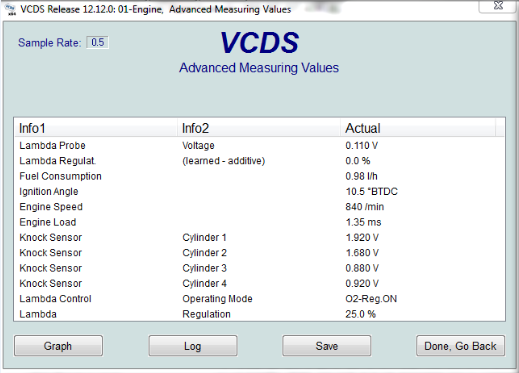This screenshot has height=373, width=519.
Task: Click Cylinder 4 knock sensor cell
Action: point(204,283)
